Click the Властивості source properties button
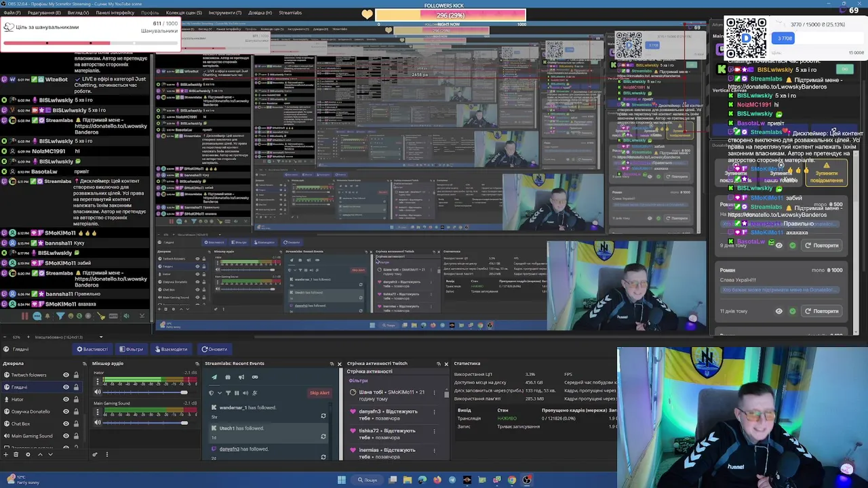The image size is (868, 488). click(92, 349)
